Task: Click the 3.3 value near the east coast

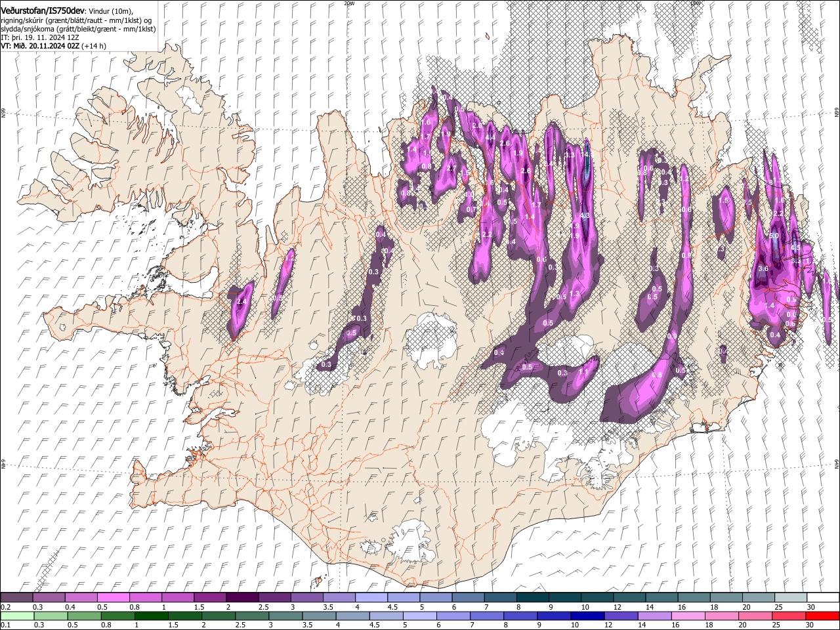Action: click(796, 261)
